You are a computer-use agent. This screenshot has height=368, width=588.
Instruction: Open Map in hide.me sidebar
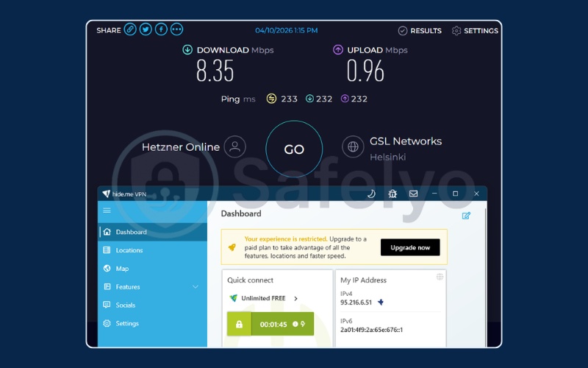click(153, 269)
